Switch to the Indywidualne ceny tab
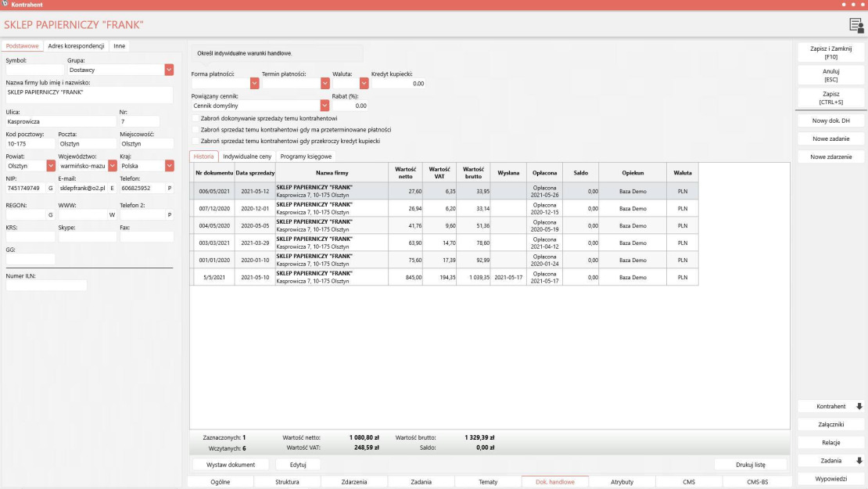The image size is (868, 489). click(x=247, y=156)
